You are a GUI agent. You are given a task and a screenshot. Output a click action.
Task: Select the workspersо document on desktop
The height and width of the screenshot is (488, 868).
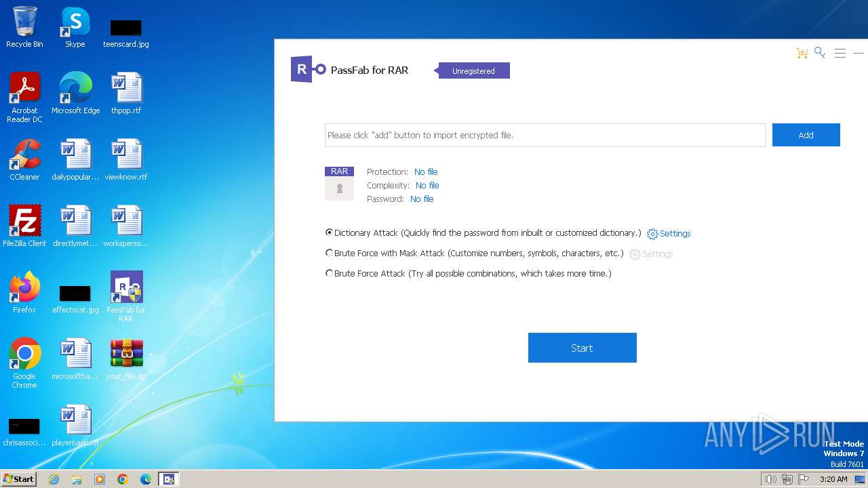coord(126,226)
